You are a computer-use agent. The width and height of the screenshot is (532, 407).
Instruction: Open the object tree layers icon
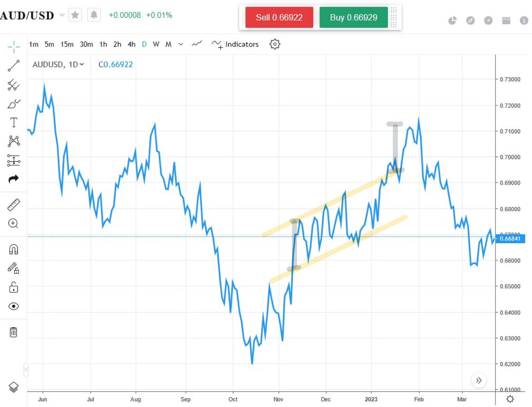[13, 387]
